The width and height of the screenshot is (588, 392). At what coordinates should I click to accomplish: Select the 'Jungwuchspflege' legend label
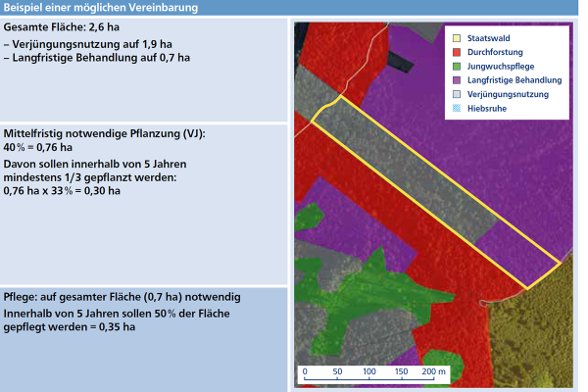click(x=501, y=67)
